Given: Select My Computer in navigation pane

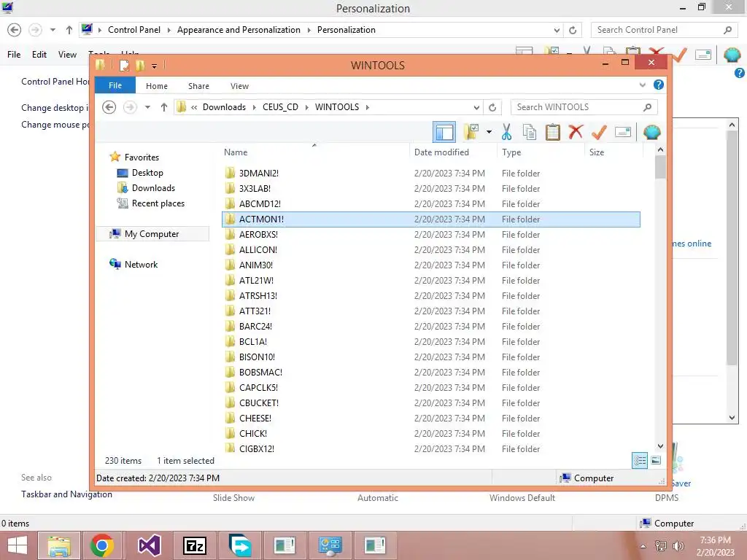Looking at the screenshot, I should 152,234.
